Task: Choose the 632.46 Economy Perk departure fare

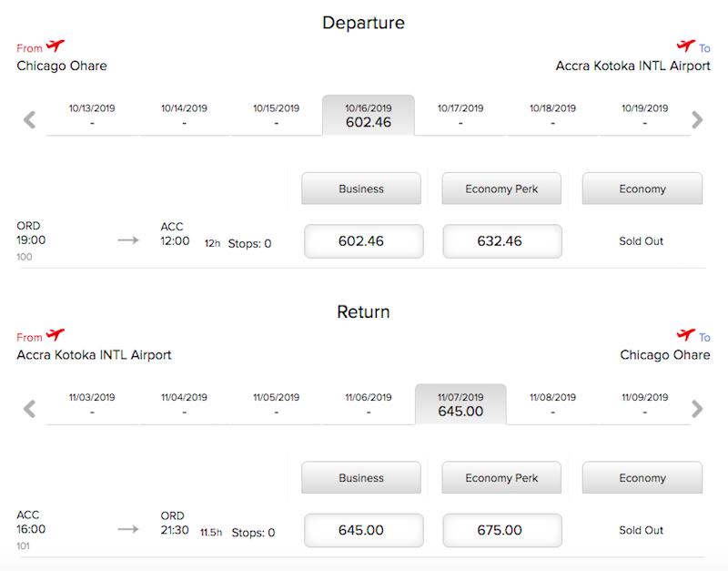Action: (501, 240)
